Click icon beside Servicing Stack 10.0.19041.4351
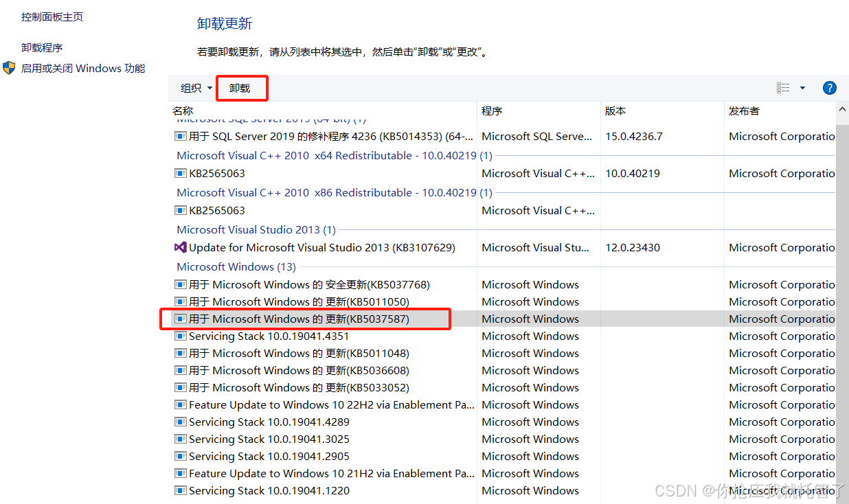 [x=181, y=336]
